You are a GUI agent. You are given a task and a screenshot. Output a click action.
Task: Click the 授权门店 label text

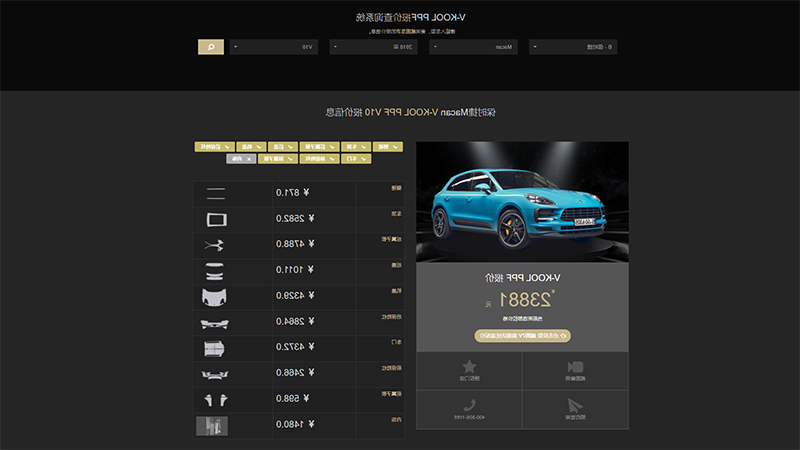coord(469,379)
